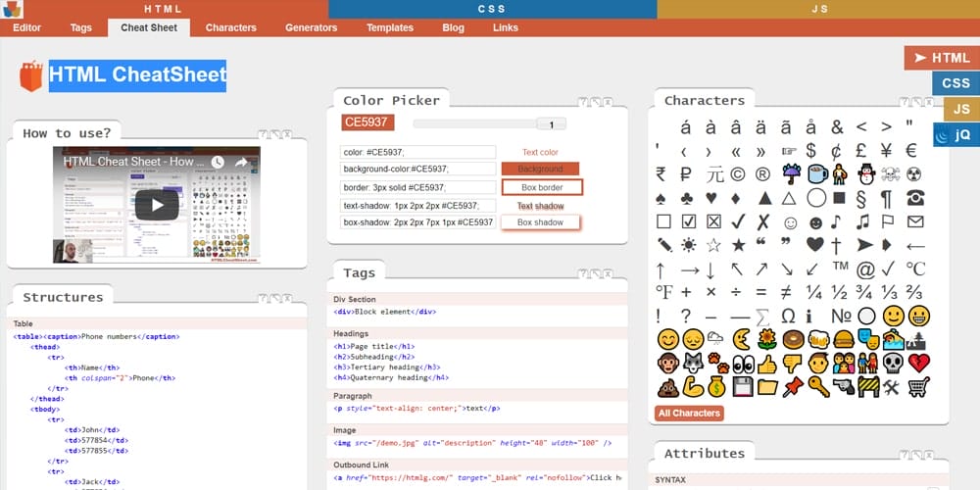Image resolution: width=980 pixels, height=490 pixels.
Task: Pick the hamburger emoji
Action: 843,339
